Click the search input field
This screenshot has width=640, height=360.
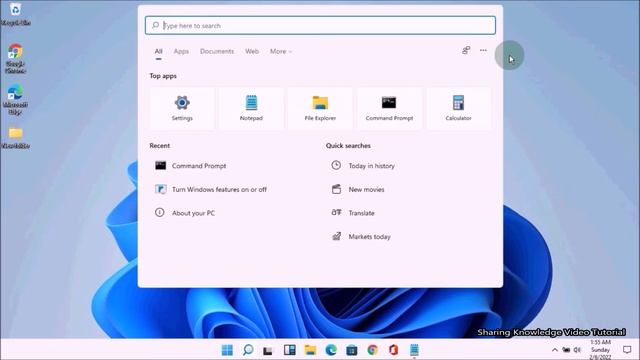click(x=320, y=25)
